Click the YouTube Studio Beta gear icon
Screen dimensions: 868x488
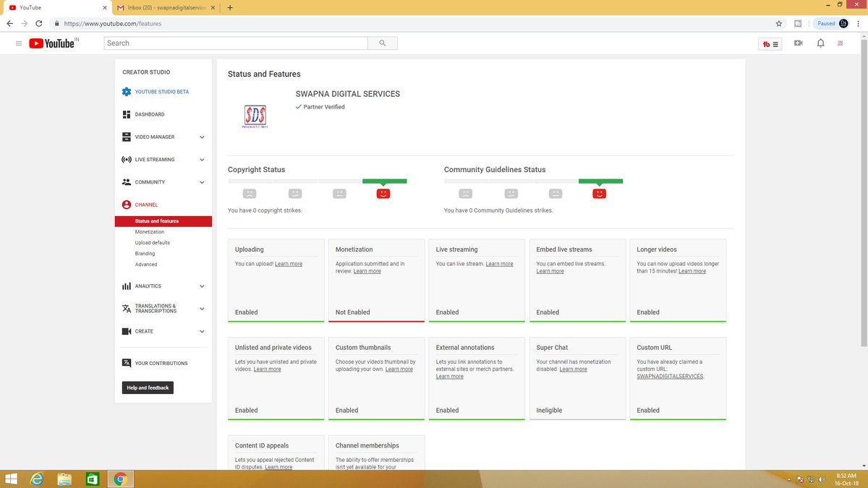(127, 92)
